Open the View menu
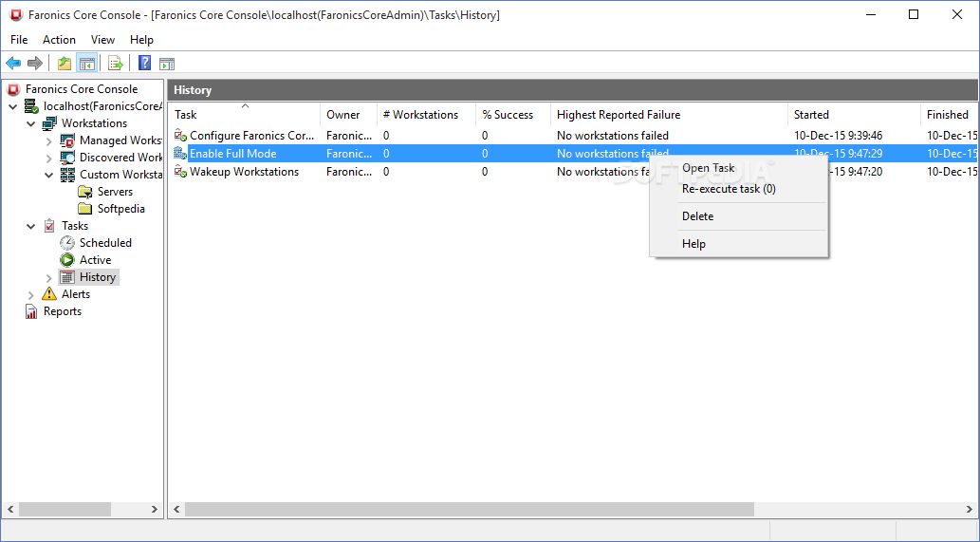The width and height of the screenshot is (980, 542). click(x=102, y=39)
